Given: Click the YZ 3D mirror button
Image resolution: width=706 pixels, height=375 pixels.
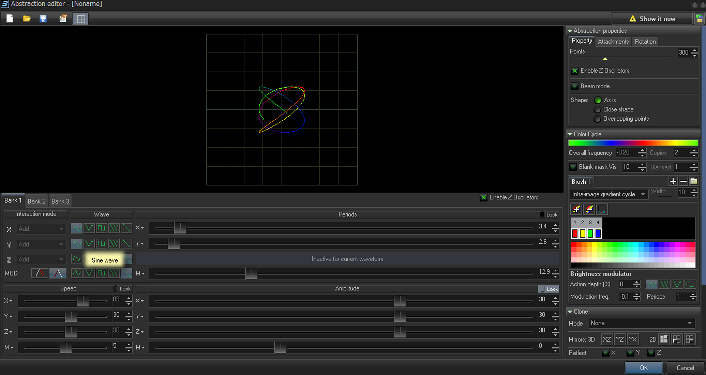Looking at the screenshot, I should pos(620,339).
